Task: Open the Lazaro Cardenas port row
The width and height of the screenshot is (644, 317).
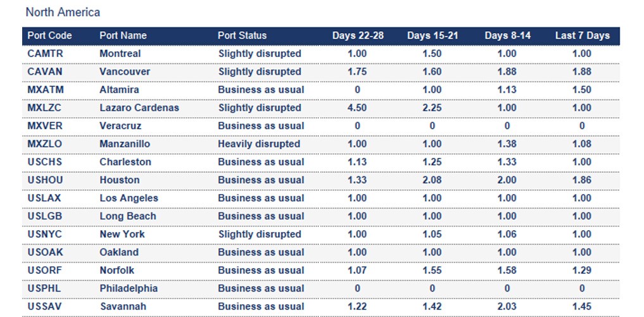Action: coord(139,108)
